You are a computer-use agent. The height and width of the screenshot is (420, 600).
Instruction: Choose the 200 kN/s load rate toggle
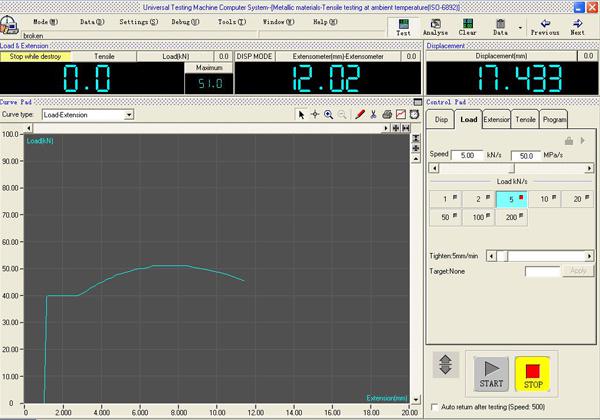click(x=512, y=217)
